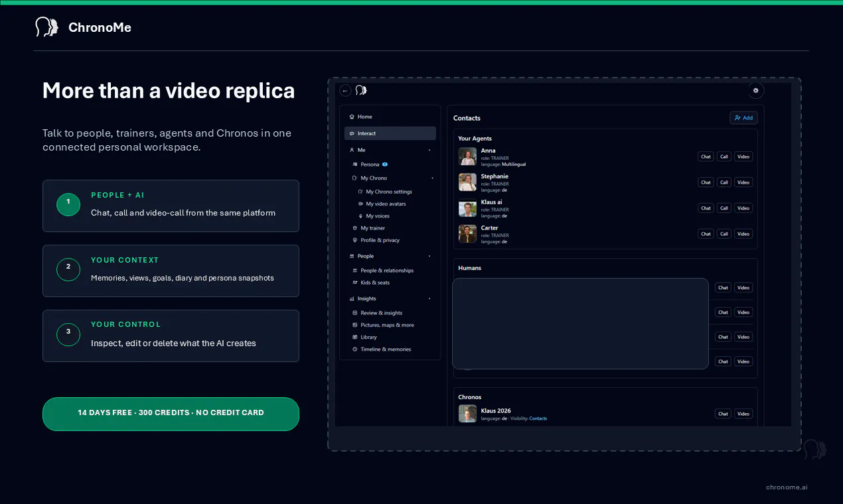Viewport: 843px width, 504px height.
Task: Click the People & relationships icon
Action: pos(355,271)
